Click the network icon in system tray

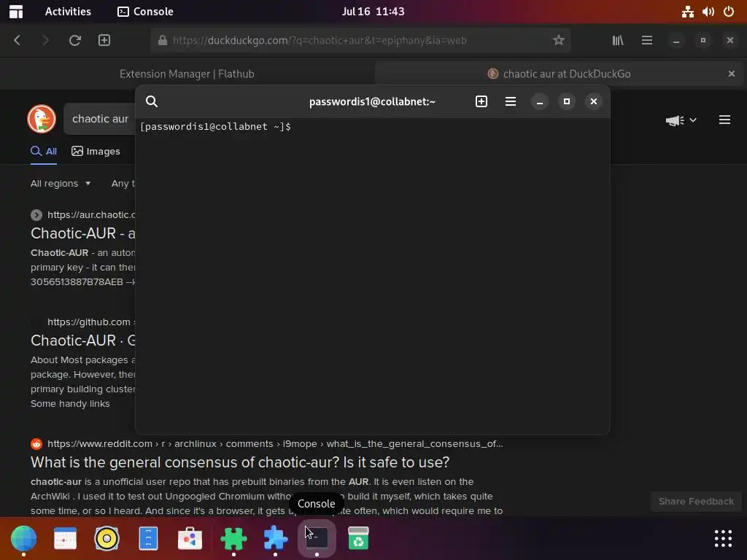pos(687,12)
